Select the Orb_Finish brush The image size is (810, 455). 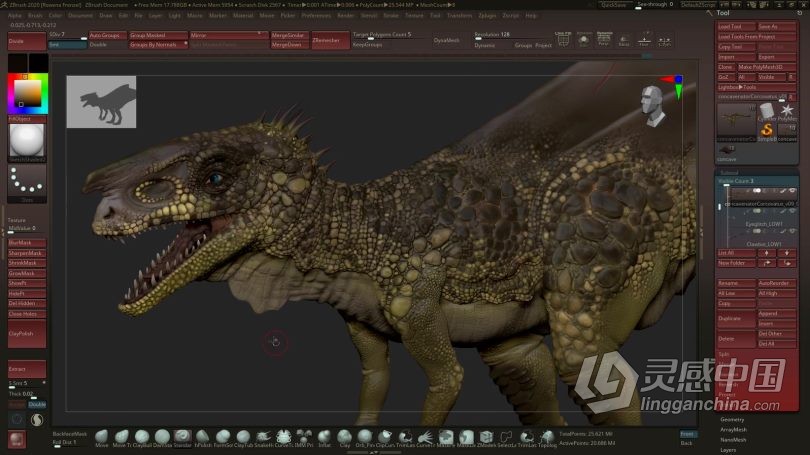click(x=365, y=438)
